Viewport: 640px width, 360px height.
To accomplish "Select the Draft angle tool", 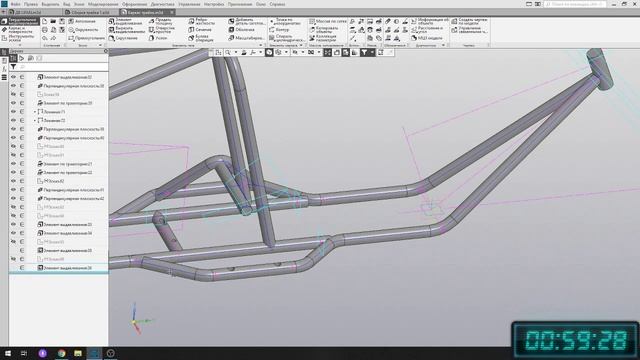I will [158, 38].
